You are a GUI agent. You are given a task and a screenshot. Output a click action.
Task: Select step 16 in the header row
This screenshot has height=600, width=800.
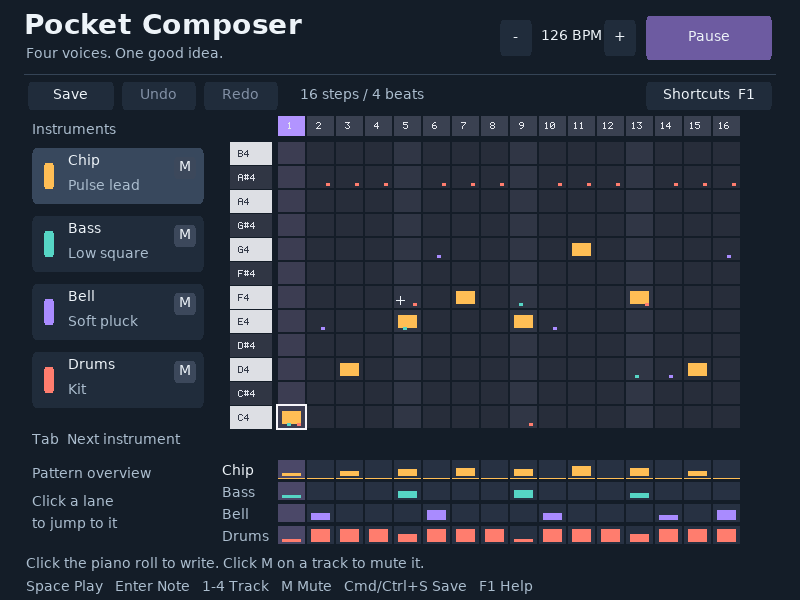click(726, 126)
